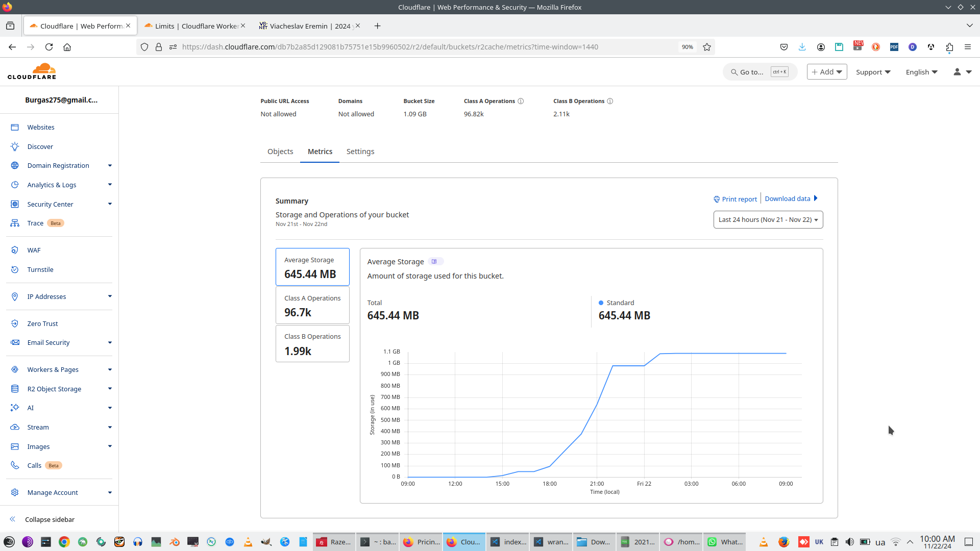This screenshot has width=980, height=551.
Task: Open the WAF sidebar icon
Action: (15, 250)
